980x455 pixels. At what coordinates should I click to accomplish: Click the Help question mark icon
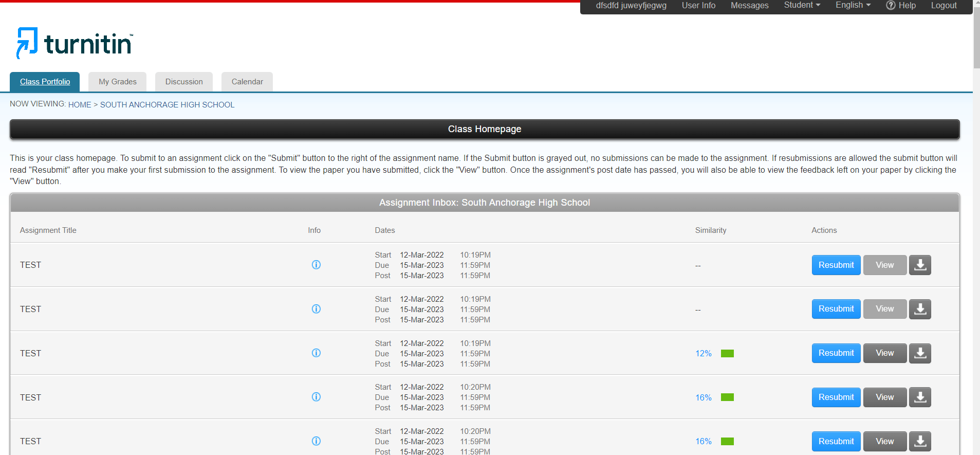point(891,5)
